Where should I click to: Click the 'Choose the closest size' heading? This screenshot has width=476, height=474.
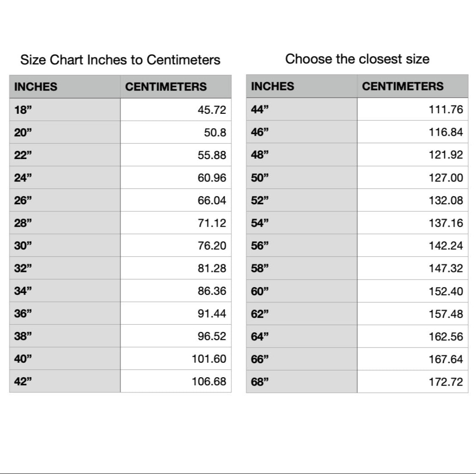coord(357,59)
